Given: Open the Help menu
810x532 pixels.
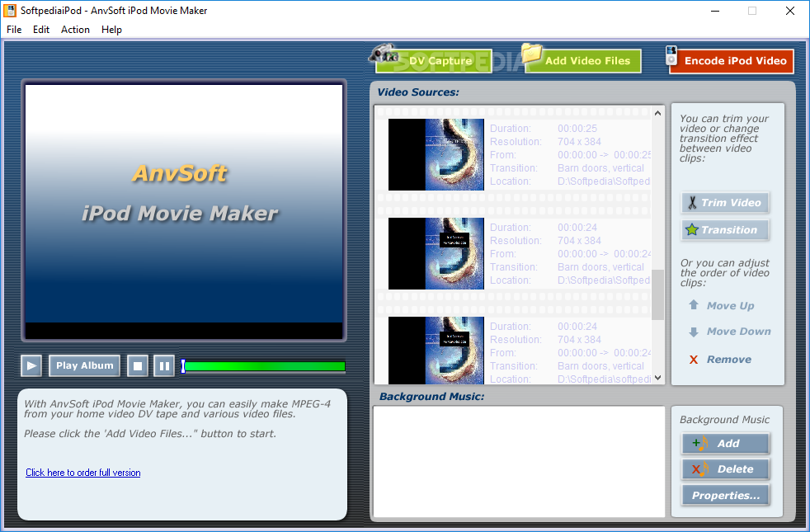Looking at the screenshot, I should click(x=111, y=30).
